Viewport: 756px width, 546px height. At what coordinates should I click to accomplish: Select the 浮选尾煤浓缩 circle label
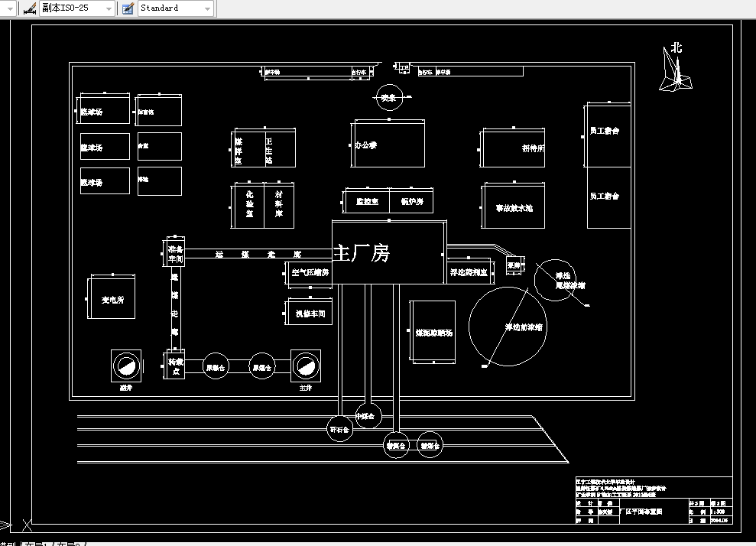[x=569, y=280]
